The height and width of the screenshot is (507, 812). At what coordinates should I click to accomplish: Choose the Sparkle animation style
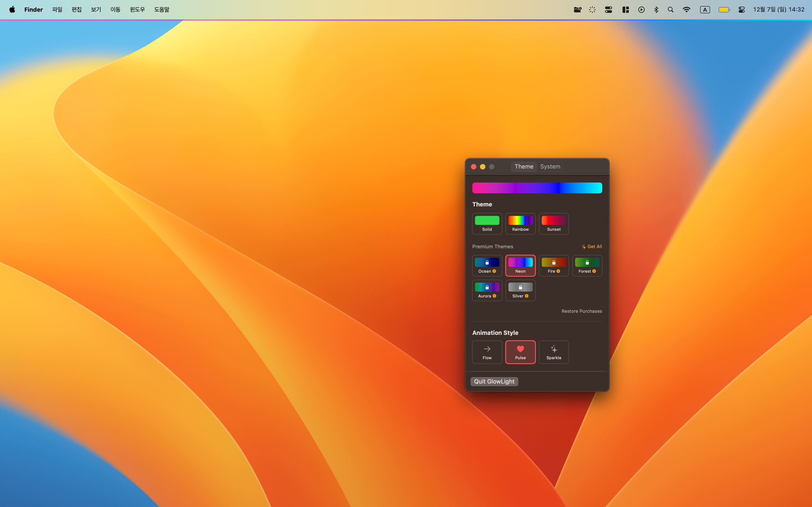(554, 352)
